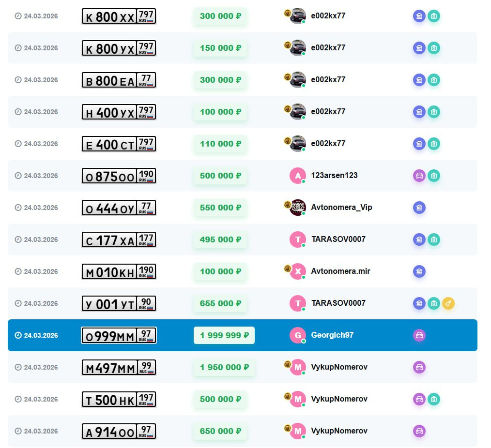
Task: Click the bank icon next to Avtonomera_Vip
Action: point(419,208)
